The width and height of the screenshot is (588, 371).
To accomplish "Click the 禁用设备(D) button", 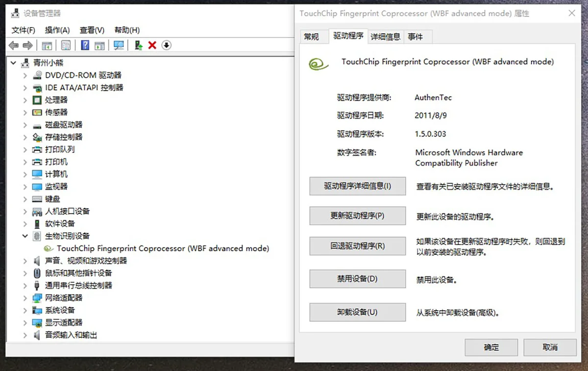I will click(x=357, y=279).
